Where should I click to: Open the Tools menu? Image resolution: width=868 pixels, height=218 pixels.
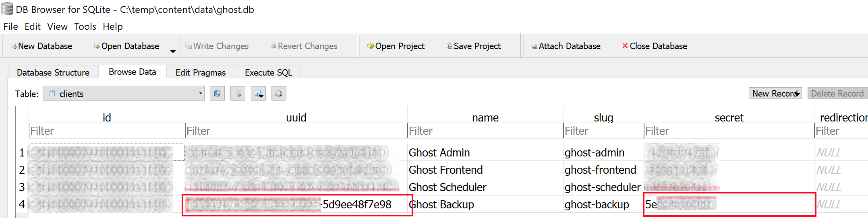[85, 27]
